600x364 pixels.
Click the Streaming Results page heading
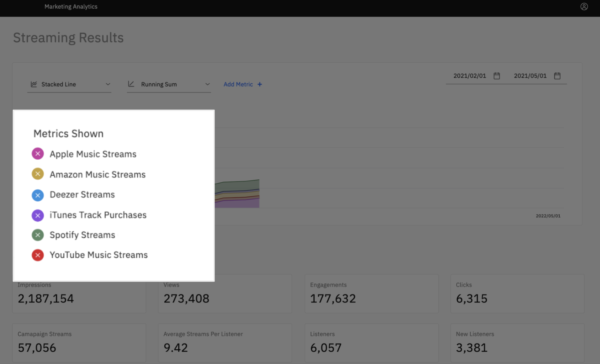(x=68, y=38)
